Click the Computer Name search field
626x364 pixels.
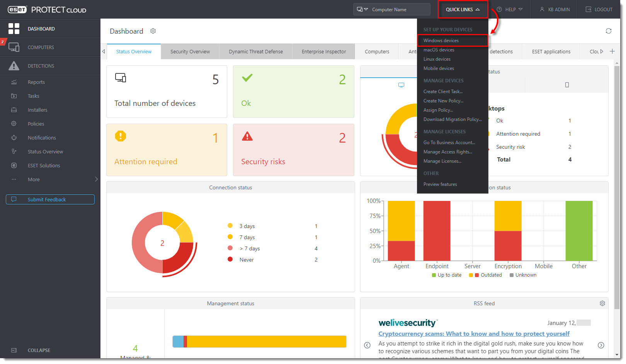click(398, 10)
